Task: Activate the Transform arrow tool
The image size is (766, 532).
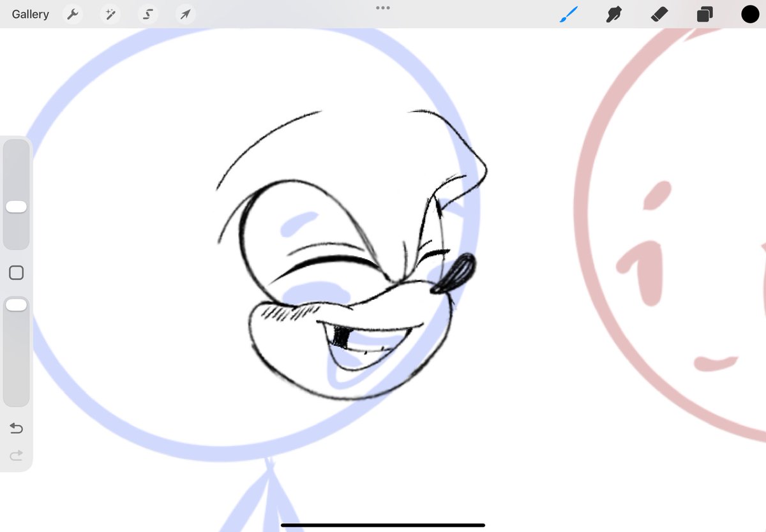Action: (x=185, y=13)
